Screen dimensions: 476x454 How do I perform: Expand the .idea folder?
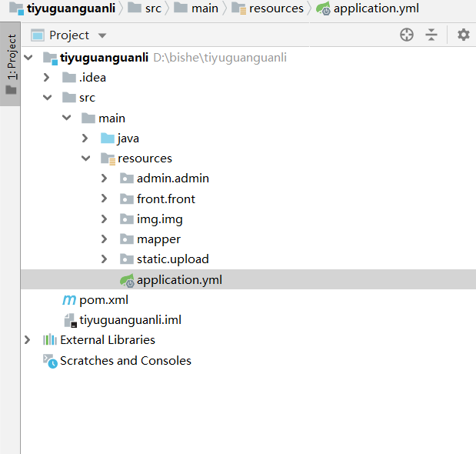coord(47,77)
